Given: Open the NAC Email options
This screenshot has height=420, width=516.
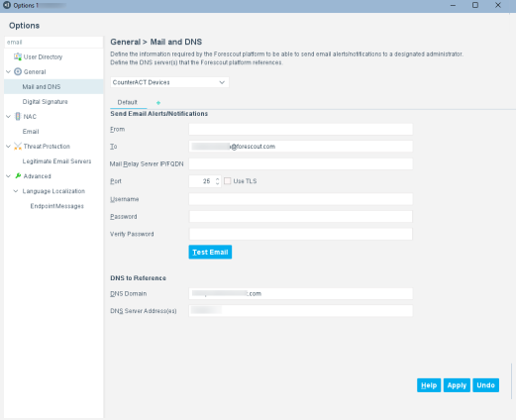Looking at the screenshot, I should [31, 132].
